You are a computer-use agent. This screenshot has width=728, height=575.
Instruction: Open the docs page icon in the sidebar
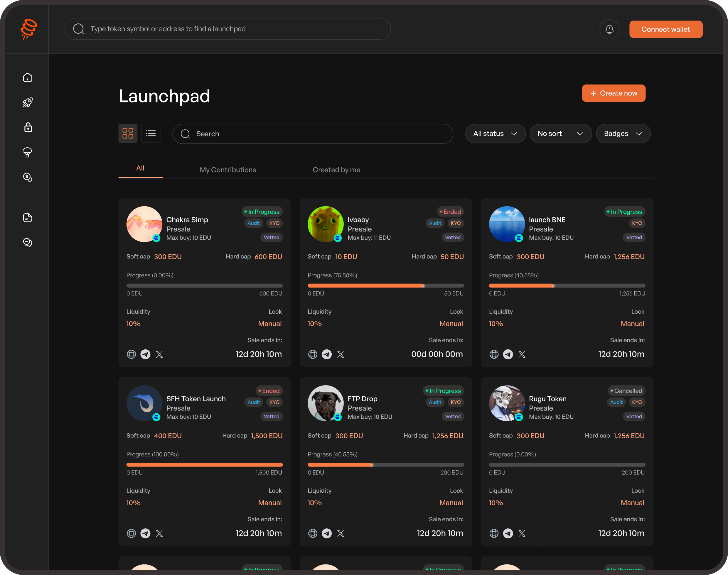tap(28, 217)
